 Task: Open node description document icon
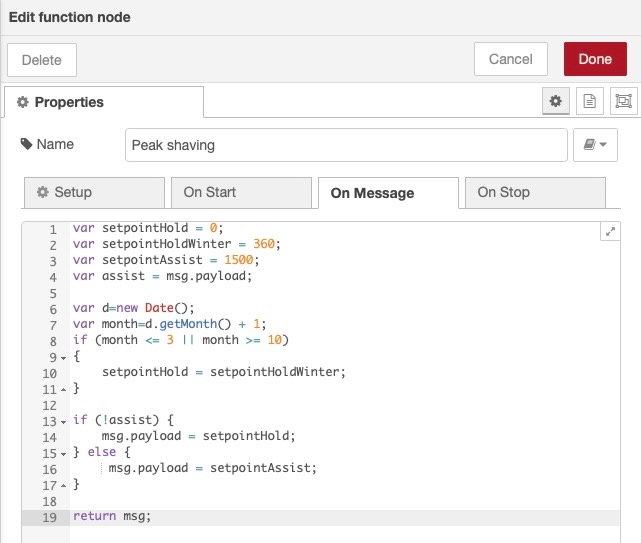click(590, 101)
